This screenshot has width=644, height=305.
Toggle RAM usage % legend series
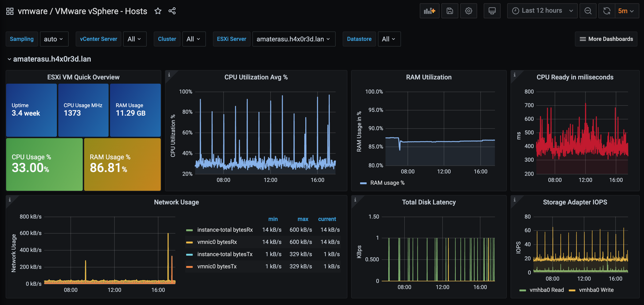(x=387, y=183)
